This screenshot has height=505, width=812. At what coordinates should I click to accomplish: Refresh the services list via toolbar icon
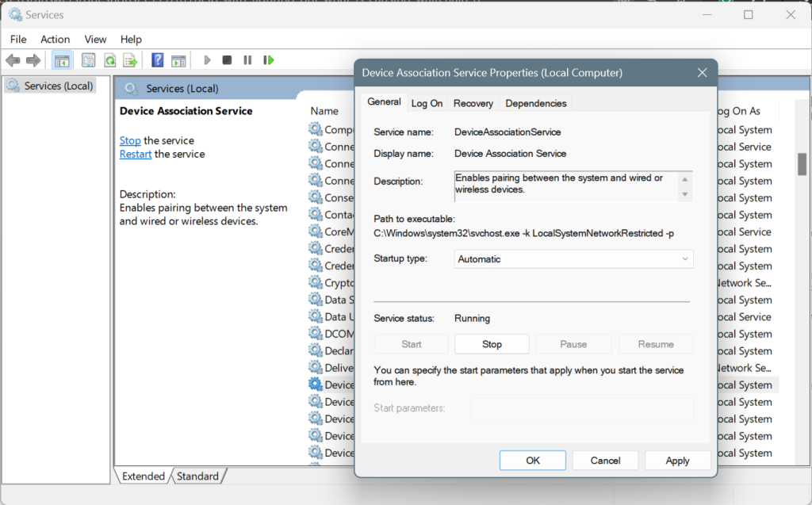click(109, 60)
